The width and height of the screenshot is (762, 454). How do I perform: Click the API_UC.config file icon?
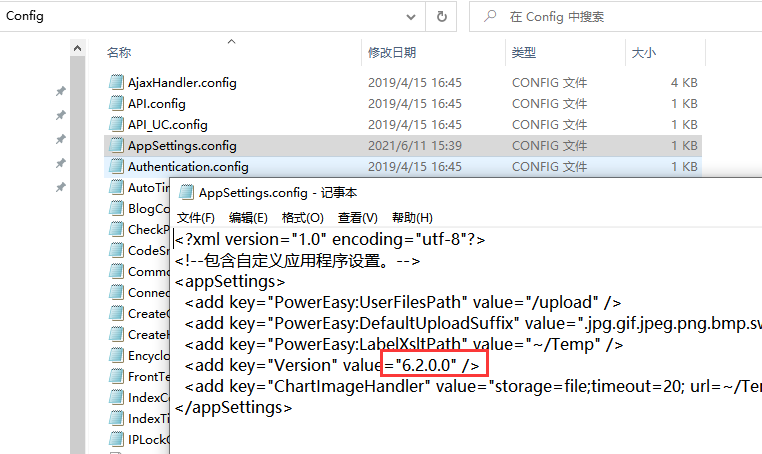pos(116,124)
